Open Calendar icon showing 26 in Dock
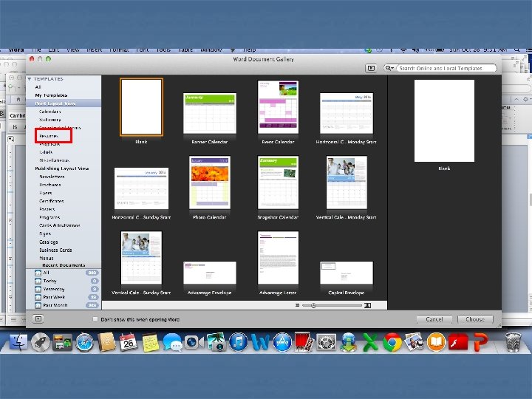 point(129,342)
